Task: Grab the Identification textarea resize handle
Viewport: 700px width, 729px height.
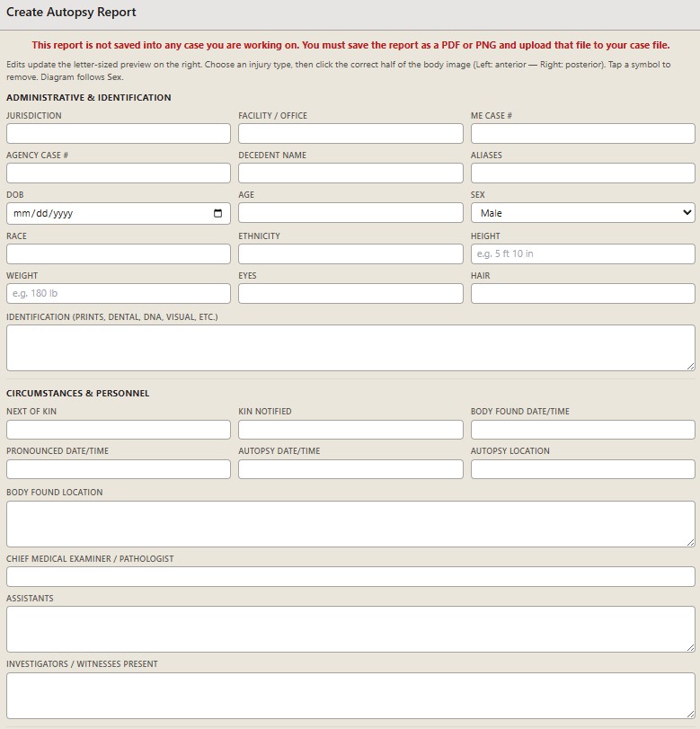Action: tap(691, 367)
